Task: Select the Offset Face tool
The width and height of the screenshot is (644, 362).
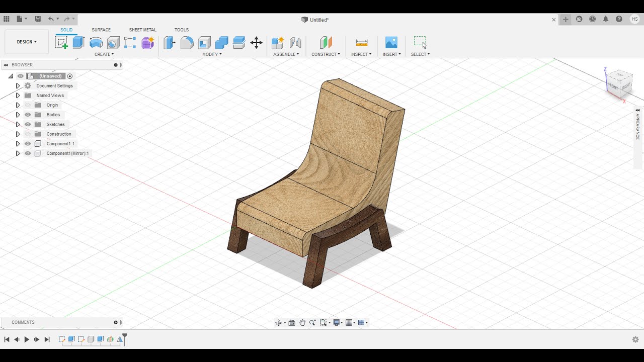Action: coord(239,43)
